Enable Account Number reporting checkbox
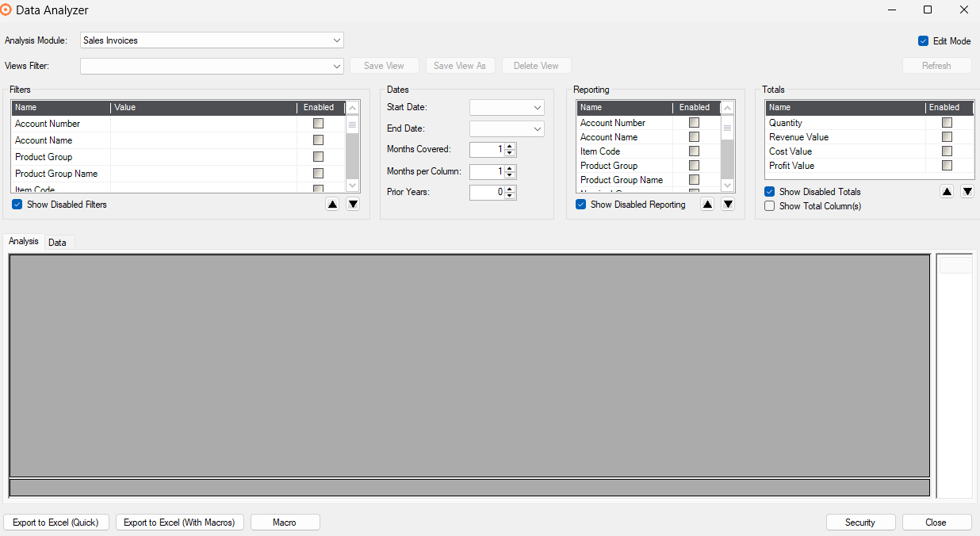 [x=694, y=123]
